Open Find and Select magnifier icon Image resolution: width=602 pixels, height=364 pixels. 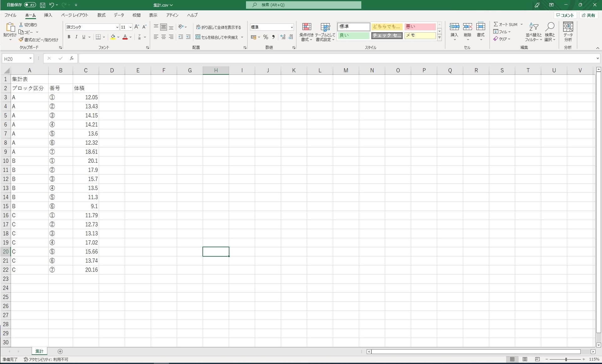(x=550, y=27)
